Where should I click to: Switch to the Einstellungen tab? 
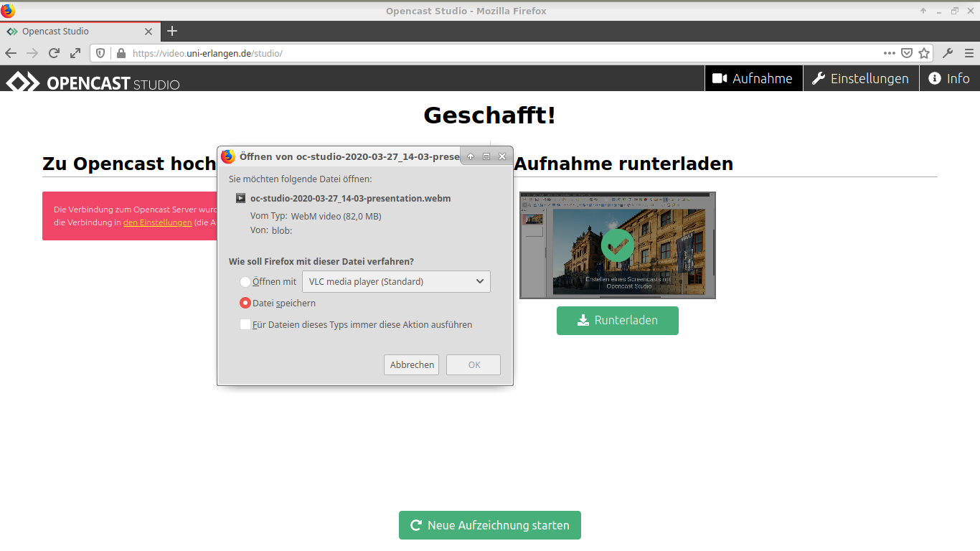860,78
